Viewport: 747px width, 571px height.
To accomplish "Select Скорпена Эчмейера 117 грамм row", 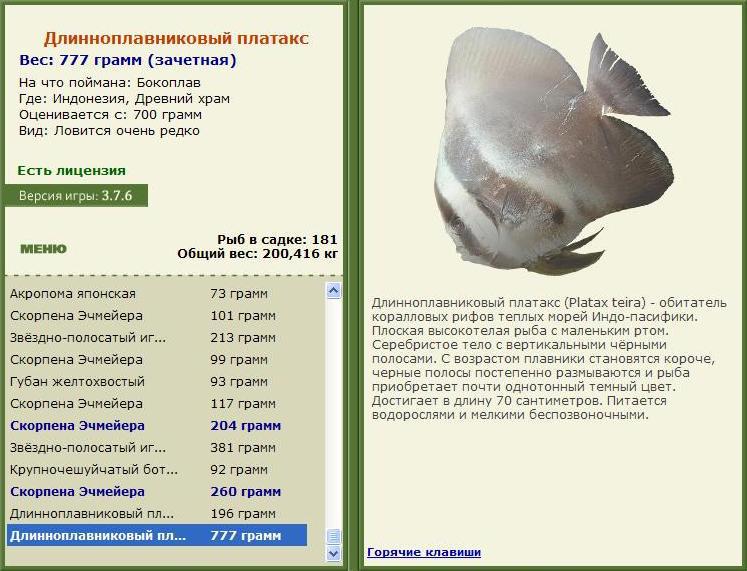I will [157, 403].
